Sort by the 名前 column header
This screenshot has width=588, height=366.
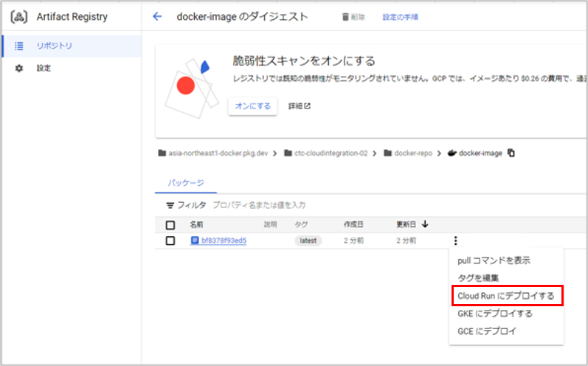196,224
